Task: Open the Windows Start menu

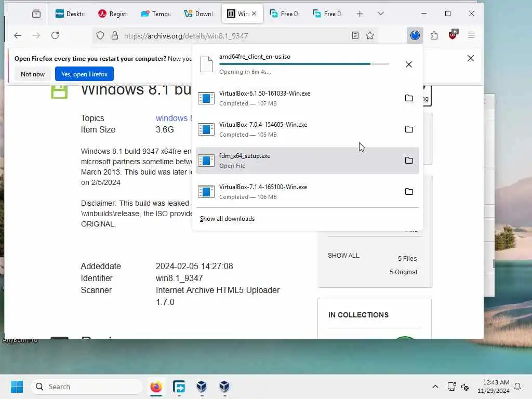Action: click(17, 387)
